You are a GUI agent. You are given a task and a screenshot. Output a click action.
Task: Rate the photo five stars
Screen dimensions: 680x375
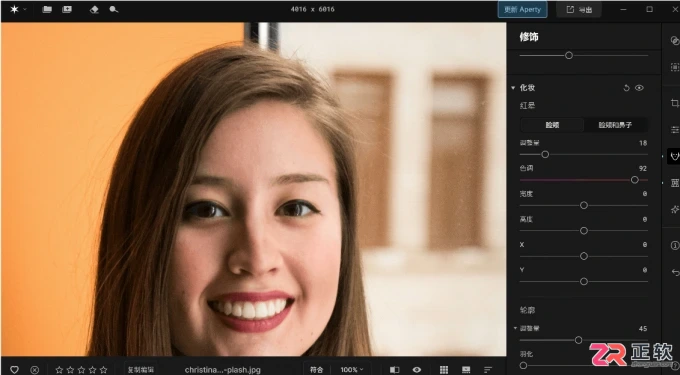pyautogui.click(x=103, y=370)
